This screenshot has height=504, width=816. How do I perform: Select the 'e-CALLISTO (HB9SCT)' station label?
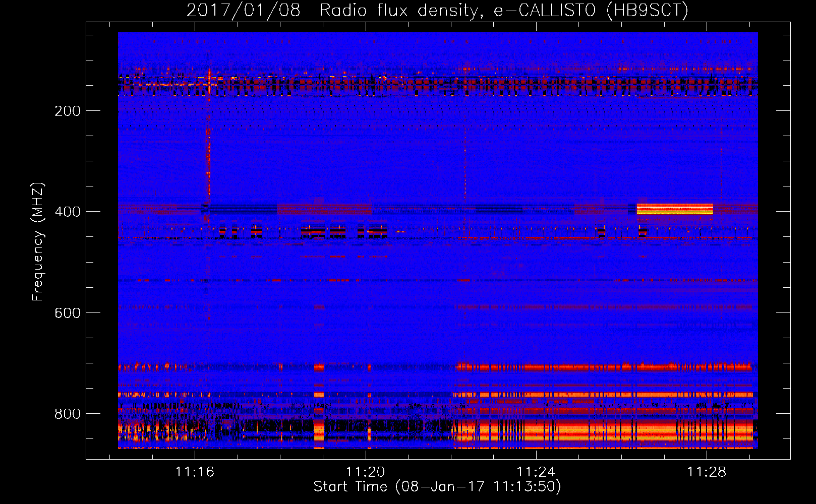point(591,10)
